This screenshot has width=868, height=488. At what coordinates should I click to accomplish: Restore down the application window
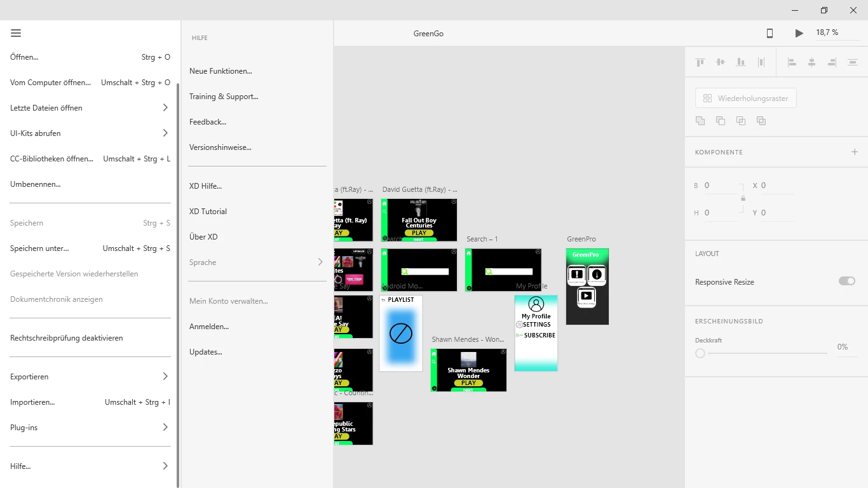[x=824, y=10]
